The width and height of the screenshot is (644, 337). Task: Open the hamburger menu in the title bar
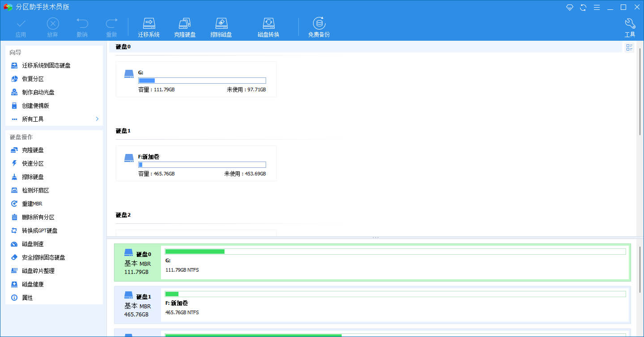[597, 7]
